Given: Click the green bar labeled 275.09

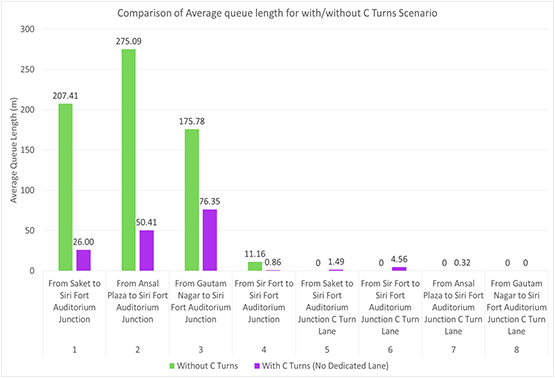Looking at the screenshot, I should pyautogui.click(x=128, y=160).
